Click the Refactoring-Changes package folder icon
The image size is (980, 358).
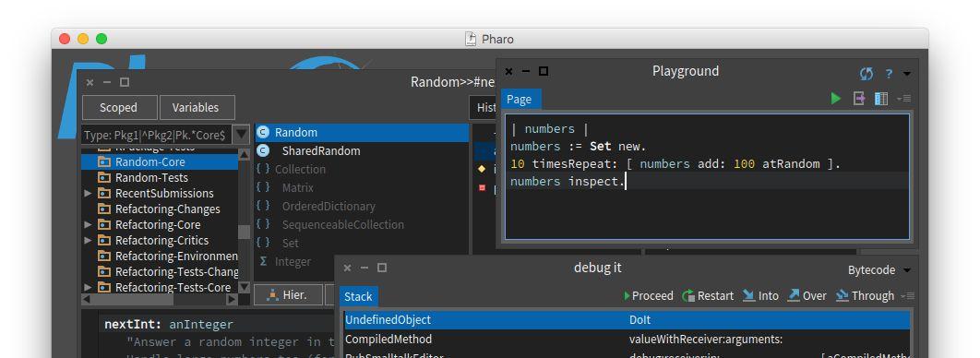point(103,209)
